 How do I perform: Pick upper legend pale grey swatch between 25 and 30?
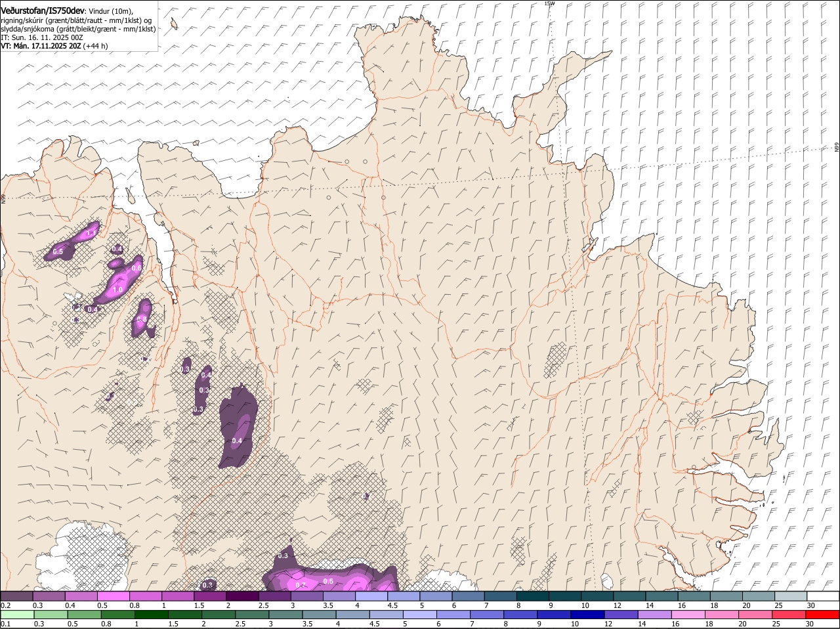(x=790, y=596)
